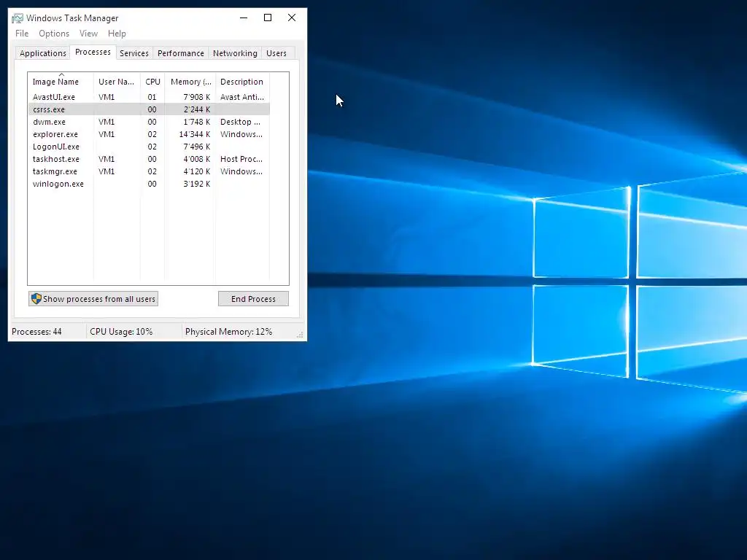Open the Task Manager title bar icon
The image size is (747, 560).
coord(18,18)
